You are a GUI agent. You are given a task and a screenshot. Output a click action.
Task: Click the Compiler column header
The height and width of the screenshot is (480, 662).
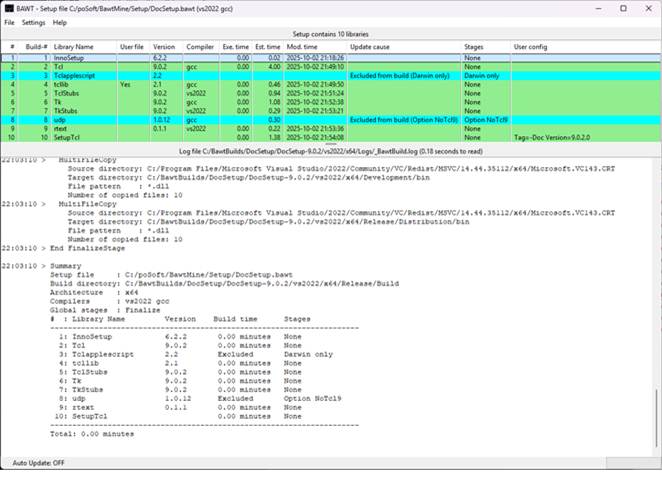point(200,47)
